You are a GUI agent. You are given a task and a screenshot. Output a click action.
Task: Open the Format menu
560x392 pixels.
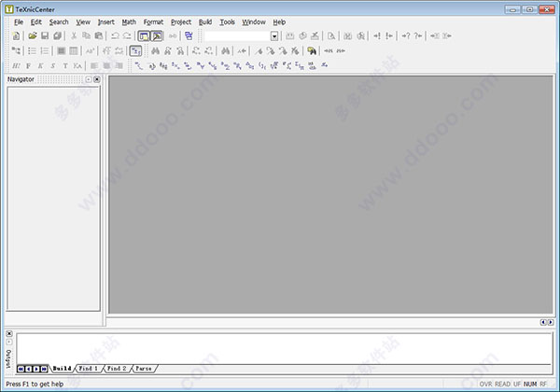pos(154,22)
